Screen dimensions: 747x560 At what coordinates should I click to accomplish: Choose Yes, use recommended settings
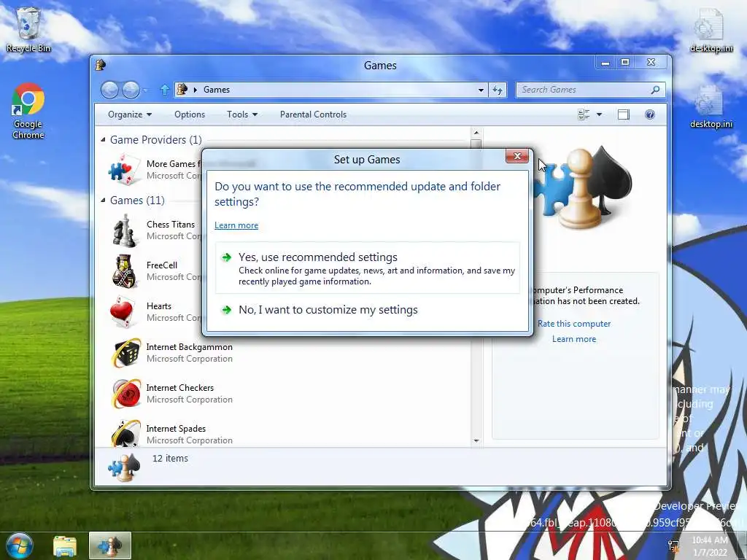[368, 268]
